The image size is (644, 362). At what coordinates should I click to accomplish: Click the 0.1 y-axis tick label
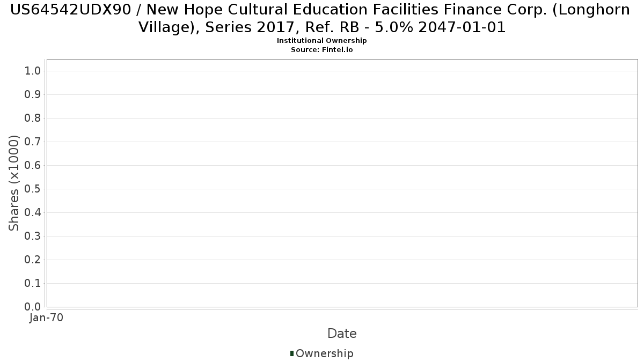(x=33, y=283)
